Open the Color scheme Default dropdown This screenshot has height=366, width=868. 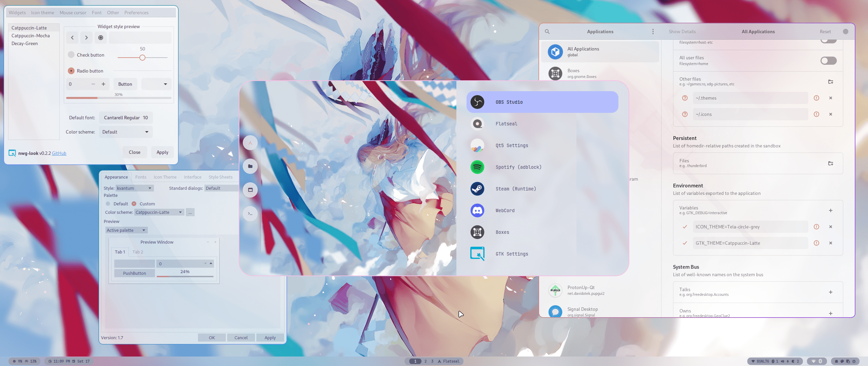pos(125,132)
